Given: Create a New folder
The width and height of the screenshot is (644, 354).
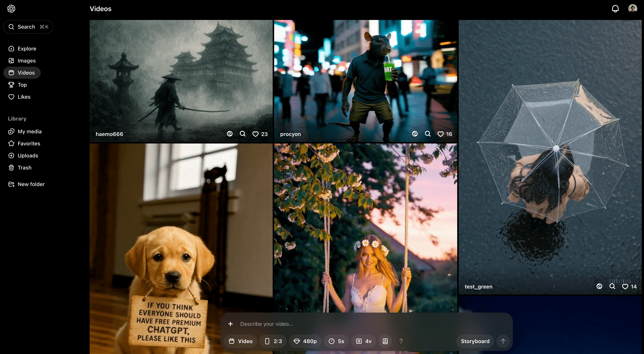Looking at the screenshot, I should point(26,184).
